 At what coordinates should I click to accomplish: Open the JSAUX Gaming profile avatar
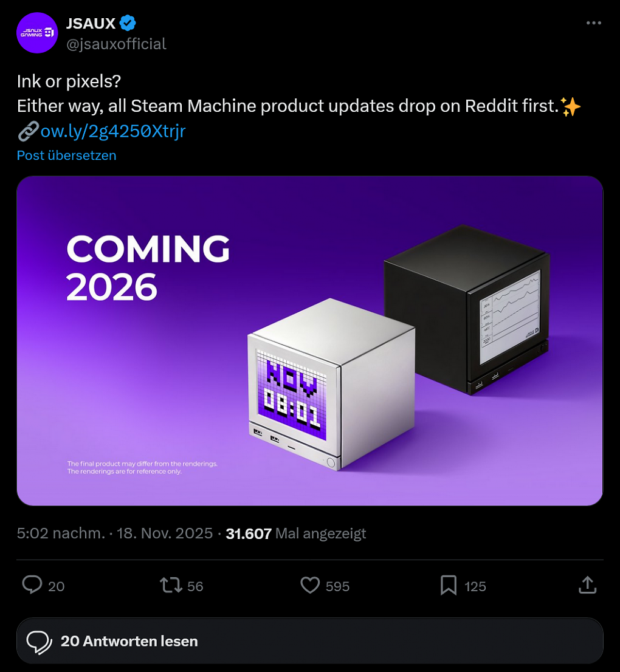(37, 33)
